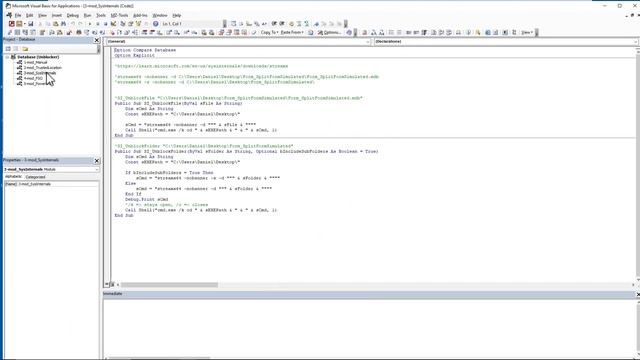Click the first 'End Sub' code line
This screenshot has width=640, height=360.
124,135
